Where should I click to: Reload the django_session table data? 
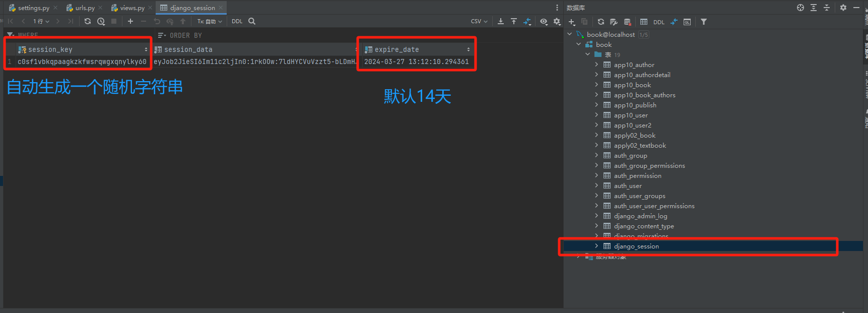point(88,21)
